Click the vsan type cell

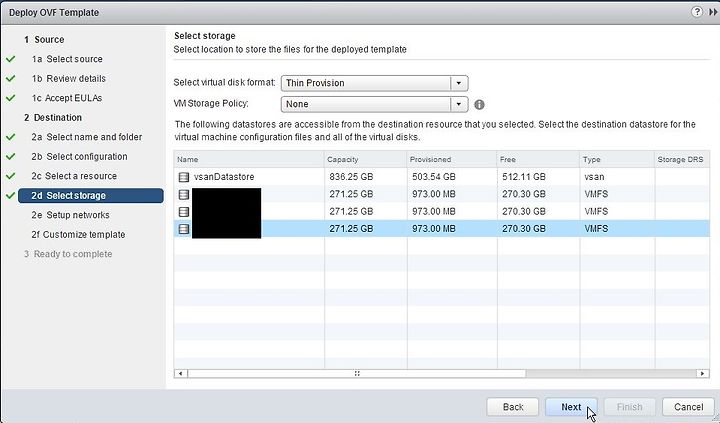coord(594,177)
